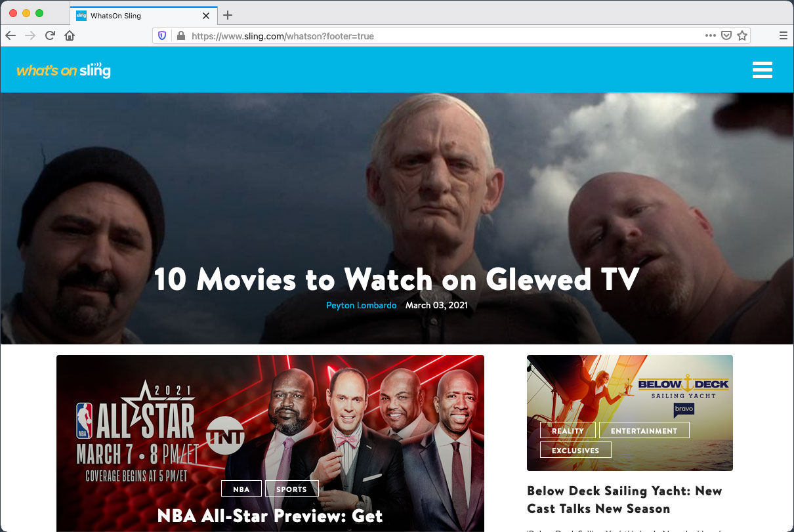This screenshot has height=532, width=794.
Task: Select the WhatsOn Sling tab
Action: point(143,15)
